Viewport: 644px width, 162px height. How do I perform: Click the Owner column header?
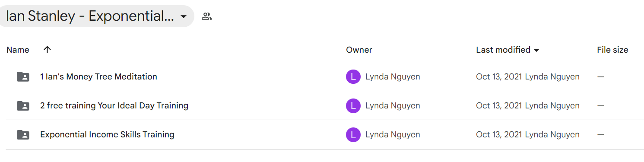pyautogui.click(x=359, y=50)
